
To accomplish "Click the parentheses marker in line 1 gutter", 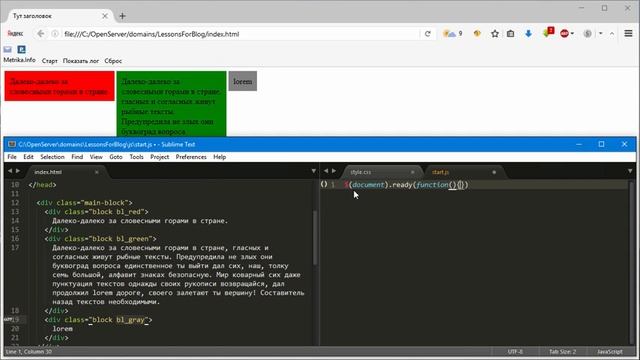I will [x=324, y=184].
